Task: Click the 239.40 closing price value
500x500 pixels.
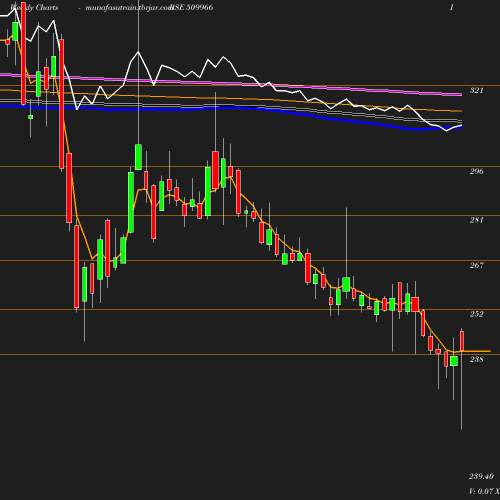Action: [x=481, y=476]
